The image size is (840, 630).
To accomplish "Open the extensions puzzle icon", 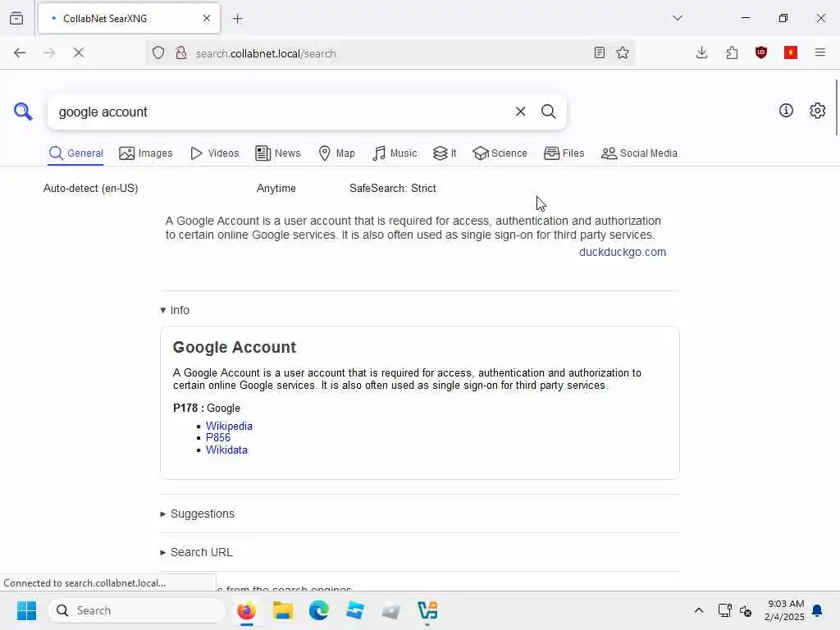I will pyautogui.click(x=732, y=52).
